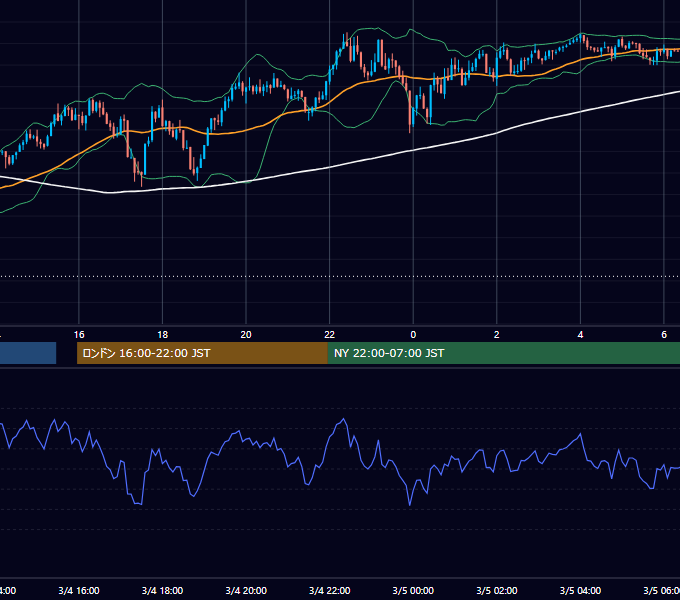Click the "16" hour label on upper time axis
Viewport: 680px width, 600px height.
79,335
